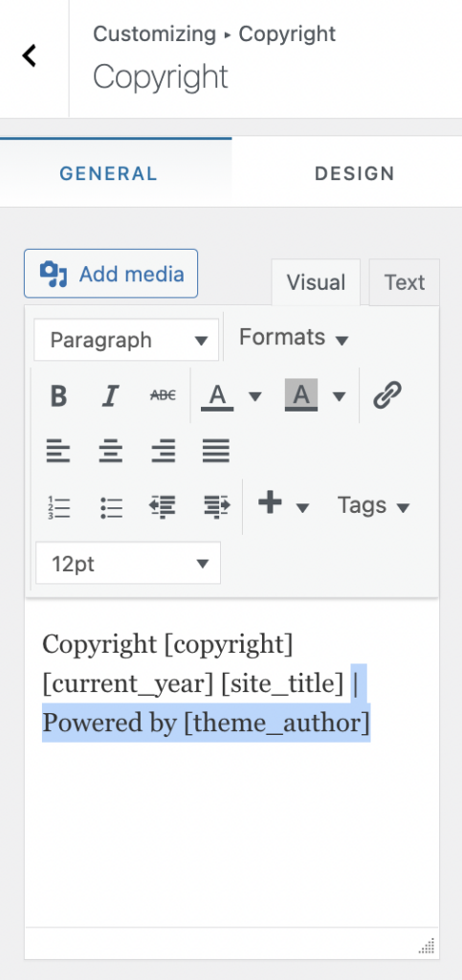The image size is (462, 980).
Task: Switch to the DESIGN tab
Action: 354,173
